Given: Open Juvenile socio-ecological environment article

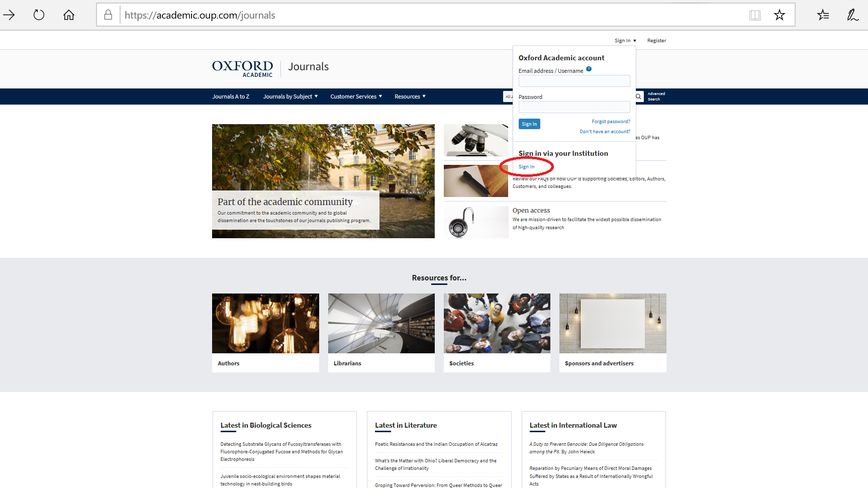Looking at the screenshot, I should (280, 480).
